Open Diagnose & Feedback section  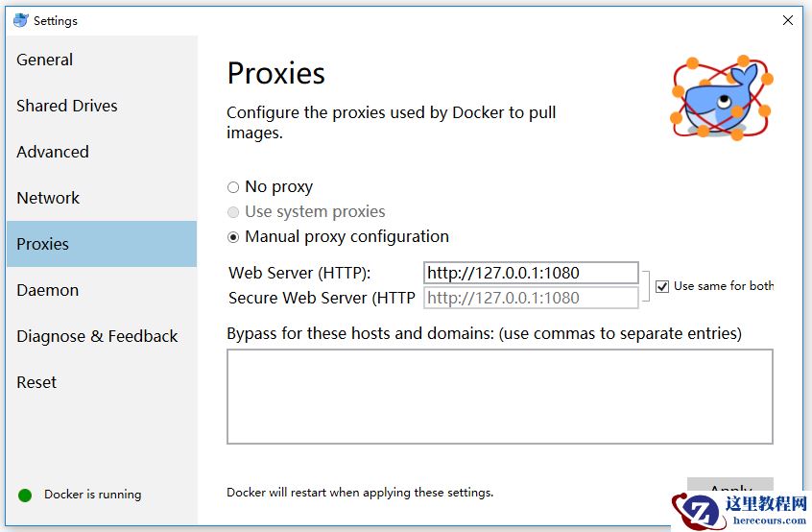pyautogui.click(x=97, y=336)
